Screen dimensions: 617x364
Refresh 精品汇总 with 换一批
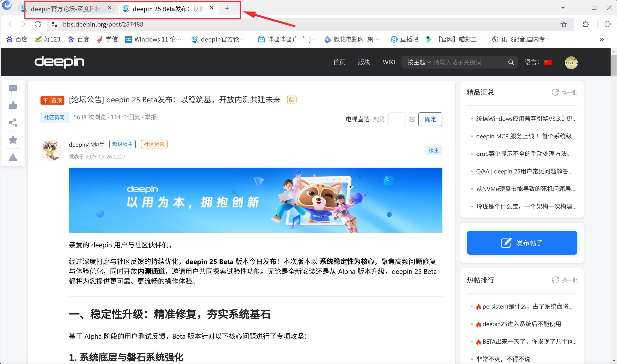(x=564, y=93)
